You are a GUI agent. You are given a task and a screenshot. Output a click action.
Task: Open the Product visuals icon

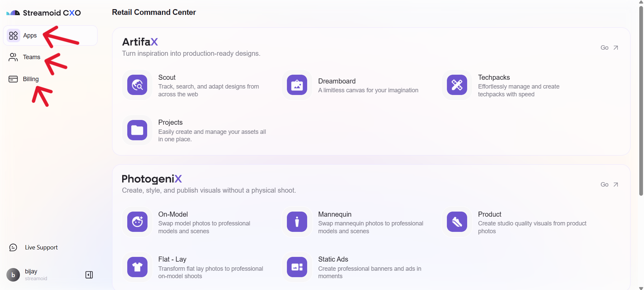457,222
